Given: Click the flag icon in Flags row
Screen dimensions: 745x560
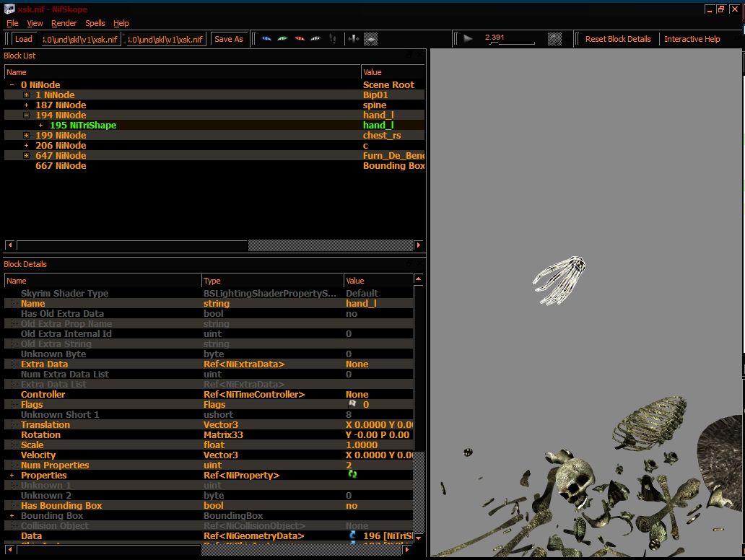Looking at the screenshot, I should [352, 404].
